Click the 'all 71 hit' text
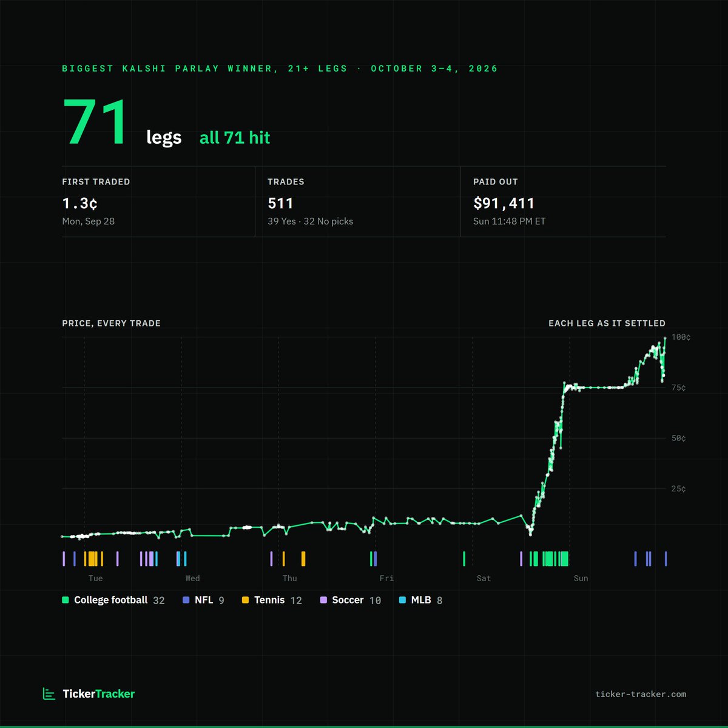The image size is (728, 728). (x=235, y=138)
